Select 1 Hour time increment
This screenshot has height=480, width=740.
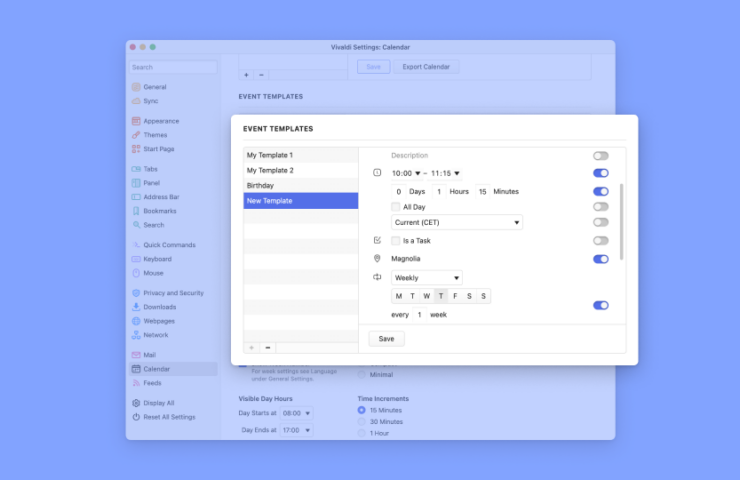362,433
